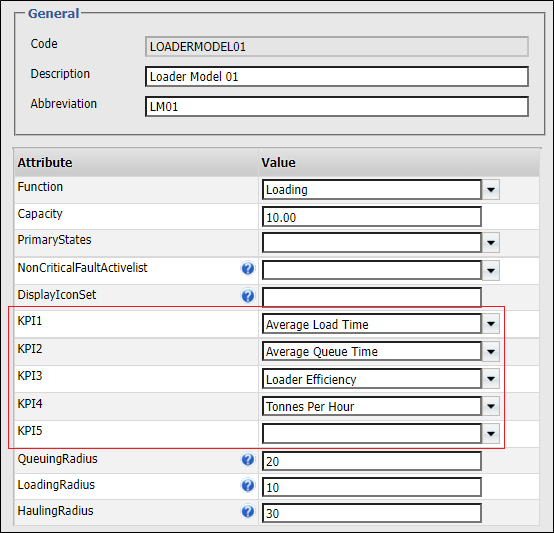The width and height of the screenshot is (554, 533).
Task: Open help icon for QueuingRadius
Action: coord(248,460)
